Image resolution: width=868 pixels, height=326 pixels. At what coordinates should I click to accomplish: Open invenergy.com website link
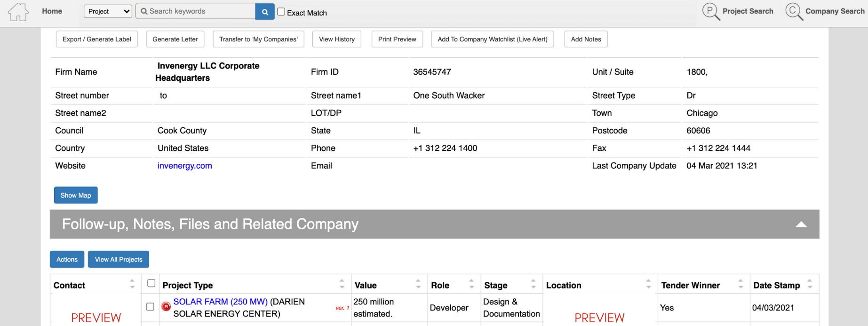click(185, 166)
